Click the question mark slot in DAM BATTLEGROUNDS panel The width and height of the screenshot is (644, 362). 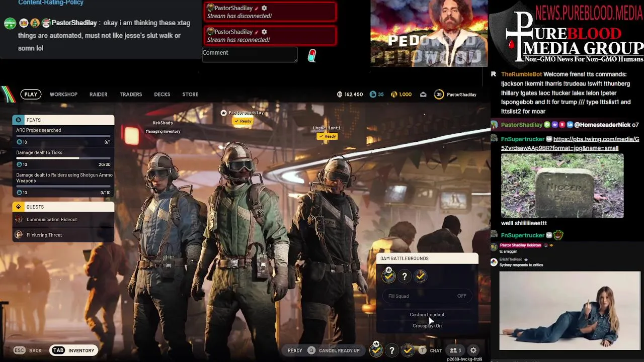tap(405, 276)
